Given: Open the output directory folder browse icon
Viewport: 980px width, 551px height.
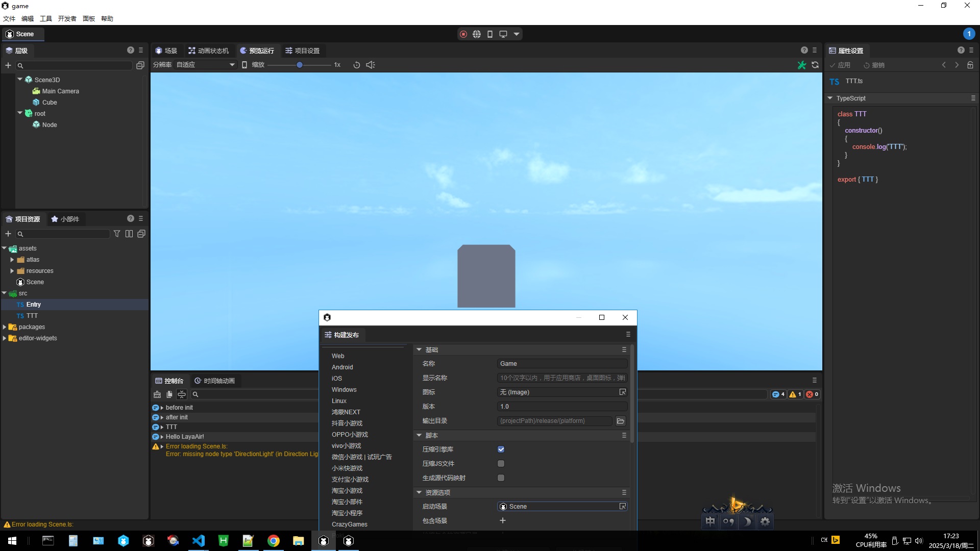Looking at the screenshot, I should click(x=621, y=421).
